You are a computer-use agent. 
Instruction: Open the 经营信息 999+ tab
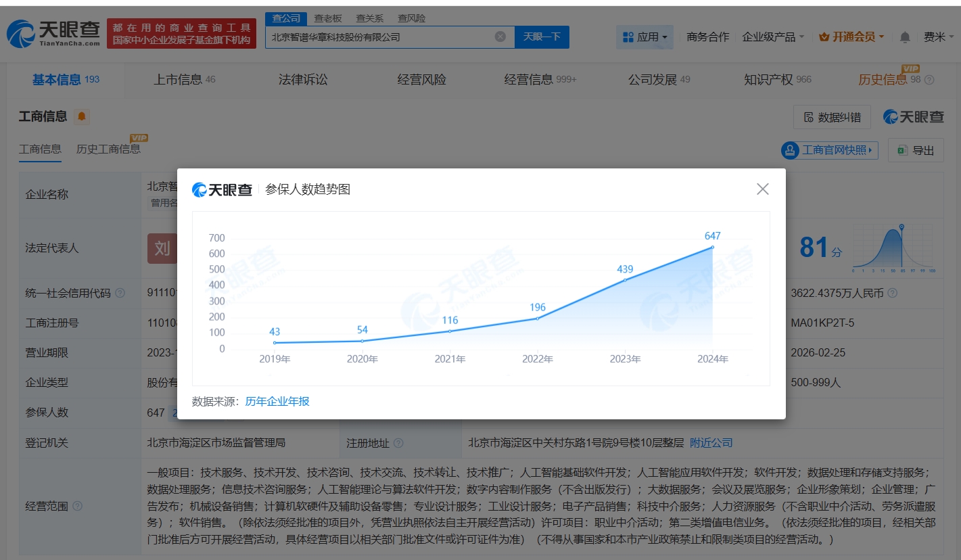coord(540,80)
